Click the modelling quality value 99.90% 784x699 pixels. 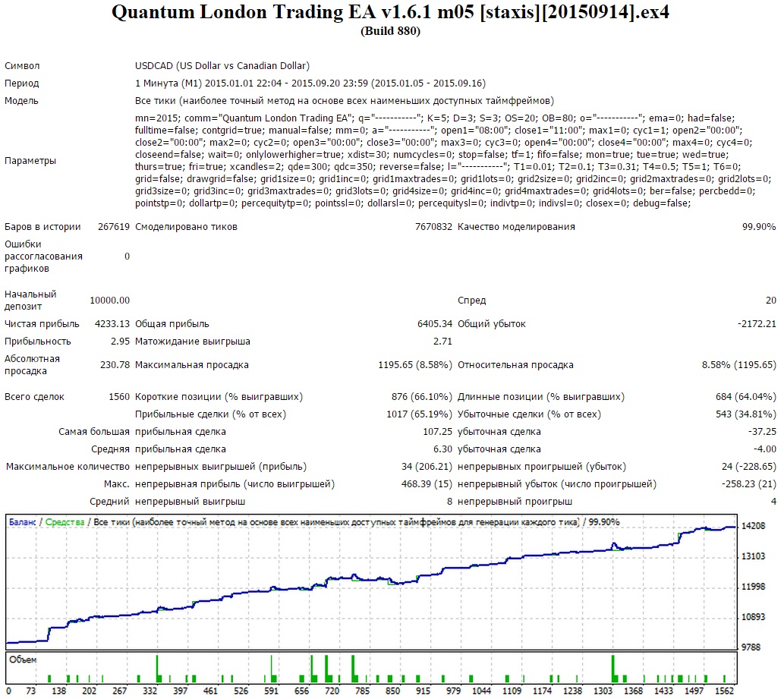(x=759, y=226)
